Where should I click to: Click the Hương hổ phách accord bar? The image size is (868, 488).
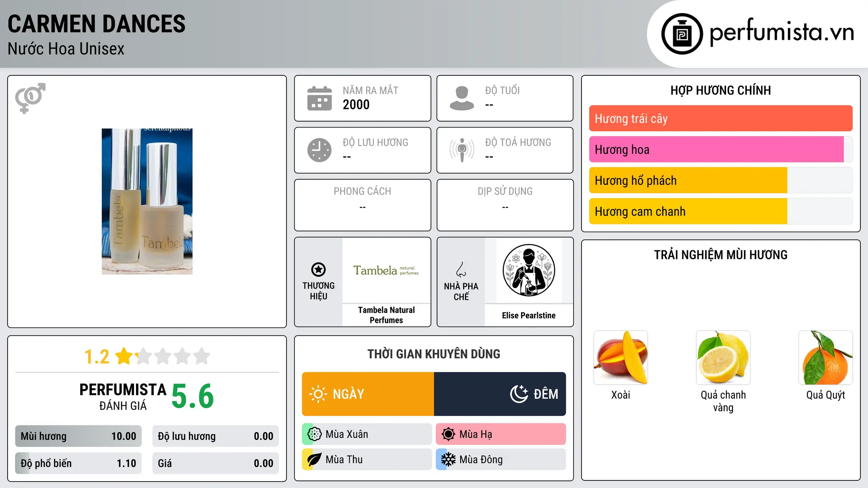pyautogui.click(x=721, y=180)
